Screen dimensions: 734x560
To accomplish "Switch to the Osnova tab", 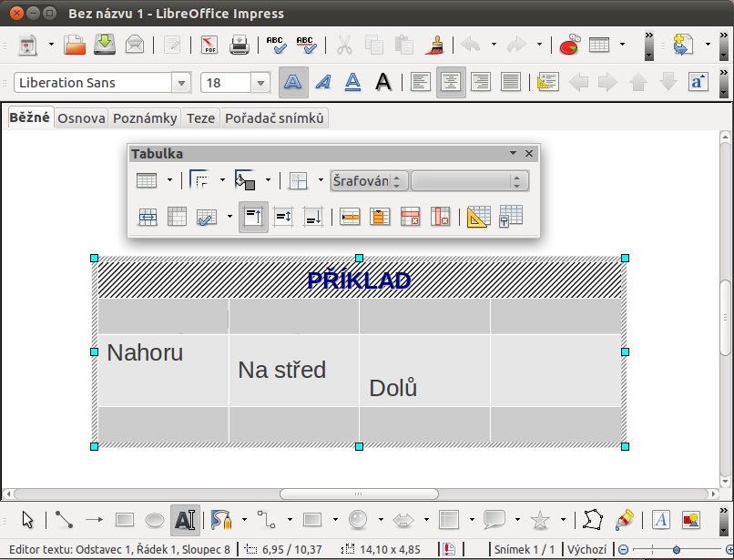I will coord(81,118).
